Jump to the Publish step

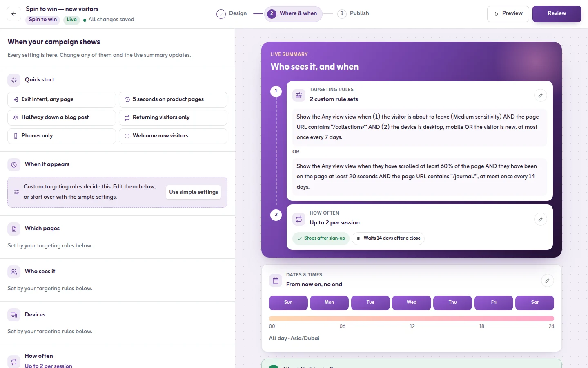353,13
